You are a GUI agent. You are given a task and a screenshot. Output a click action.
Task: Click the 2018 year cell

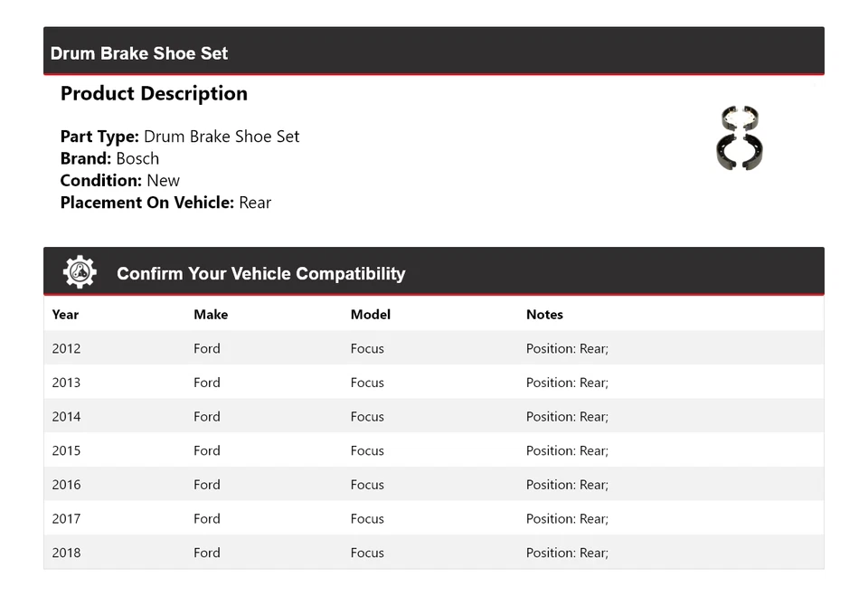point(66,553)
